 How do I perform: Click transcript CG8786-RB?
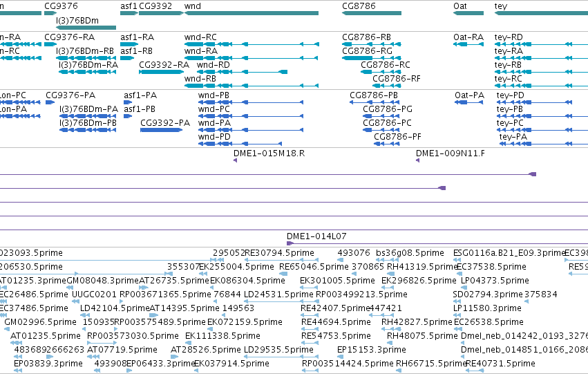coord(372,44)
